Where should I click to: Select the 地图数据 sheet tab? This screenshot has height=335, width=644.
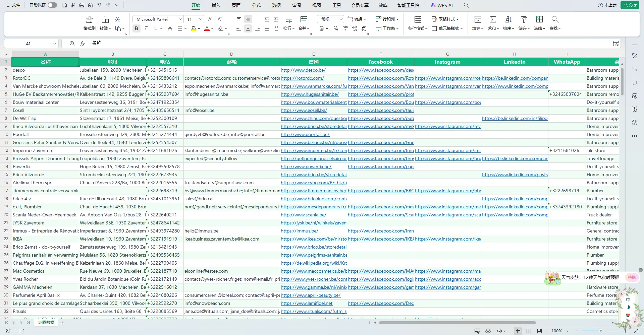coord(46,323)
